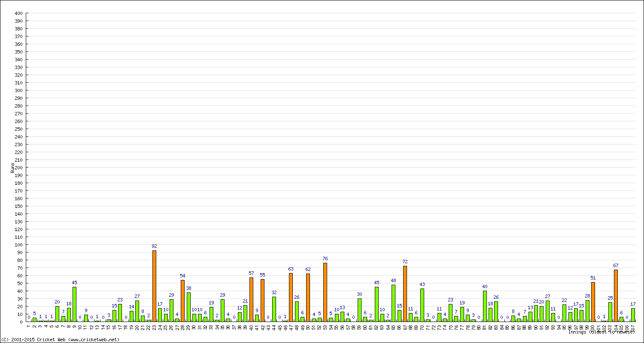Select the y-axis label "270"
Viewport: 644px width, 343px height.
click(x=18, y=114)
